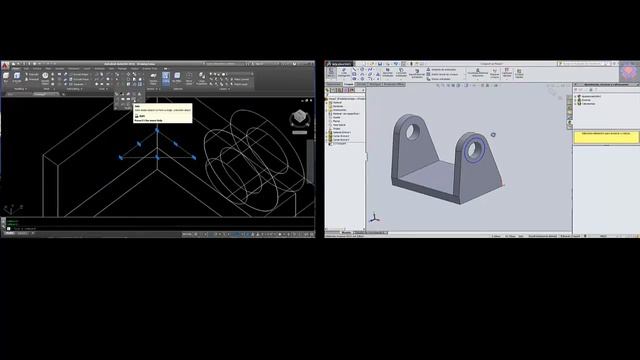Switch to the Model tab in AutoCAD
The height and width of the screenshot is (360, 640).
[x=9, y=233]
